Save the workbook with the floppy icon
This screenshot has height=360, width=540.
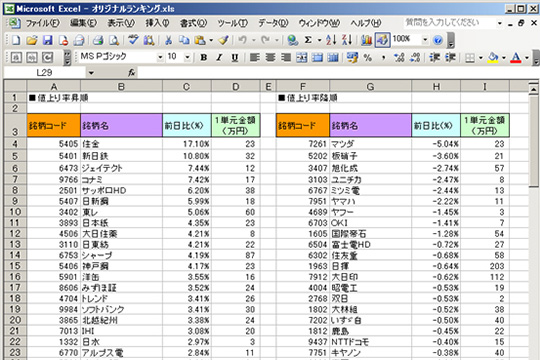pos(48,40)
